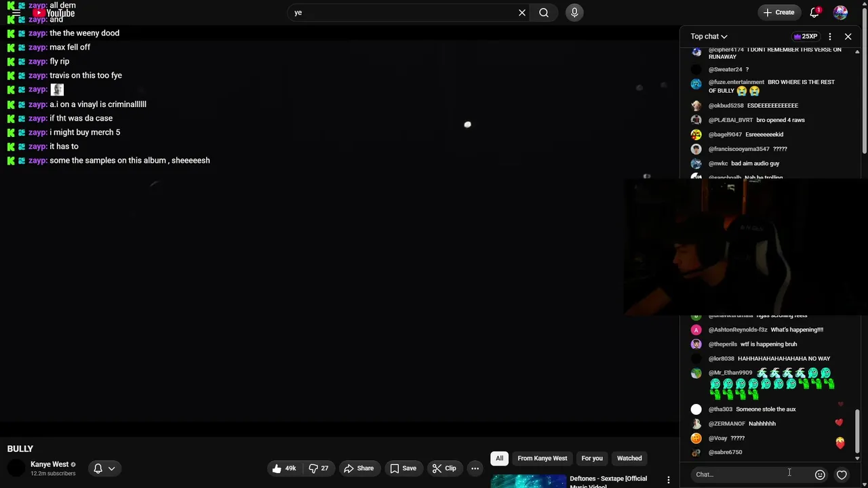Click overlay message 'travis on this too fye'
This screenshot has height=488, width=868.
[x=86, y=75]
